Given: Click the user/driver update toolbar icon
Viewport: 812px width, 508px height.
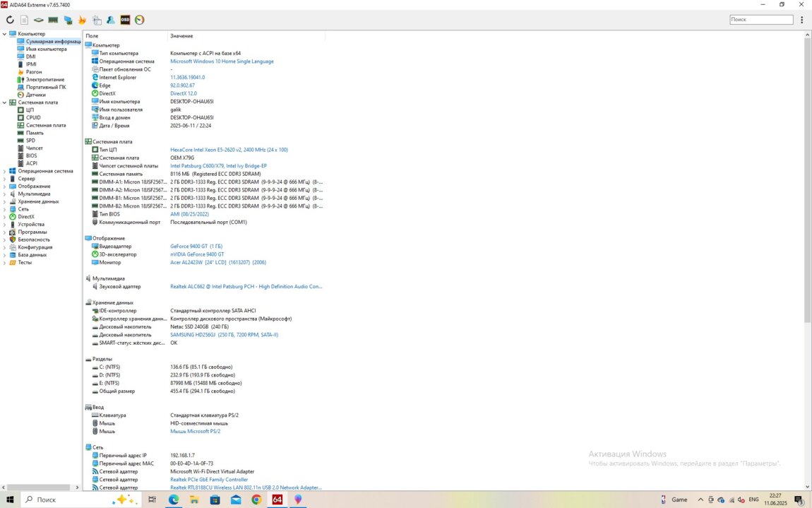Looking at the screenshot, I should coord(111,20).
